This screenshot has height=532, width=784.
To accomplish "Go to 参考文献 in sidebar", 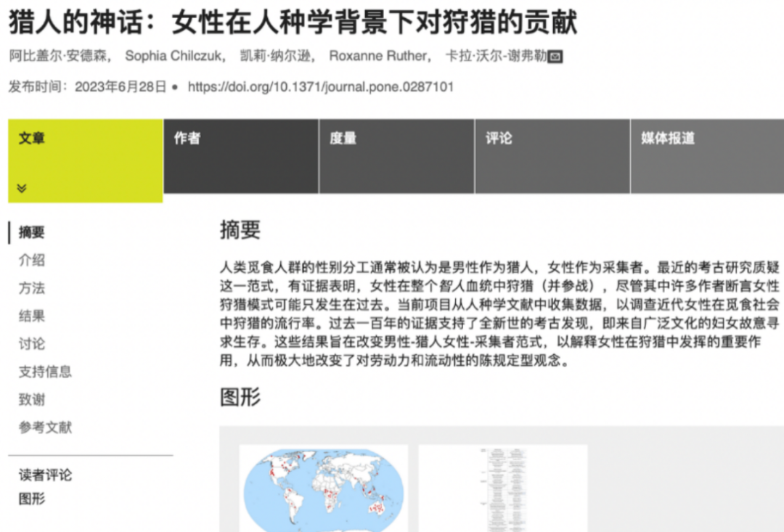I will pos(45,427).
